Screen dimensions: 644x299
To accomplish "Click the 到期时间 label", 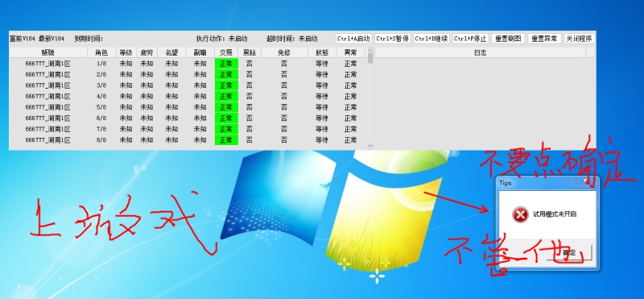I will click(x=89, y=39).
